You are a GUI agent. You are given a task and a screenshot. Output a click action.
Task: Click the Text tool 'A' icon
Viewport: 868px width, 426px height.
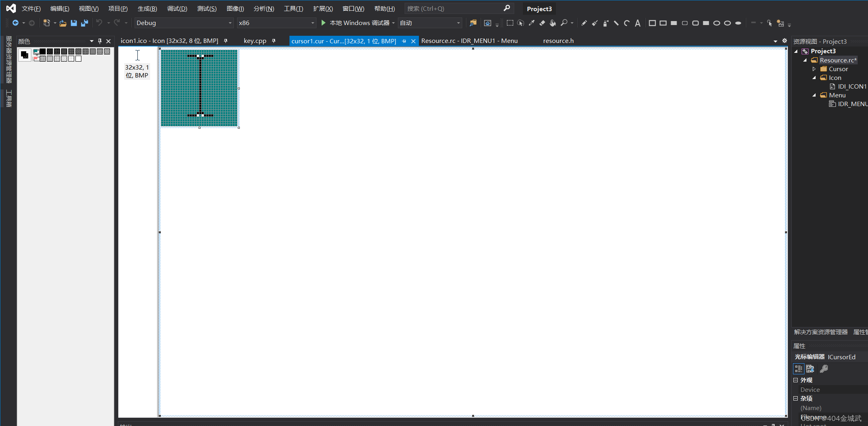(x=637, y=23)
